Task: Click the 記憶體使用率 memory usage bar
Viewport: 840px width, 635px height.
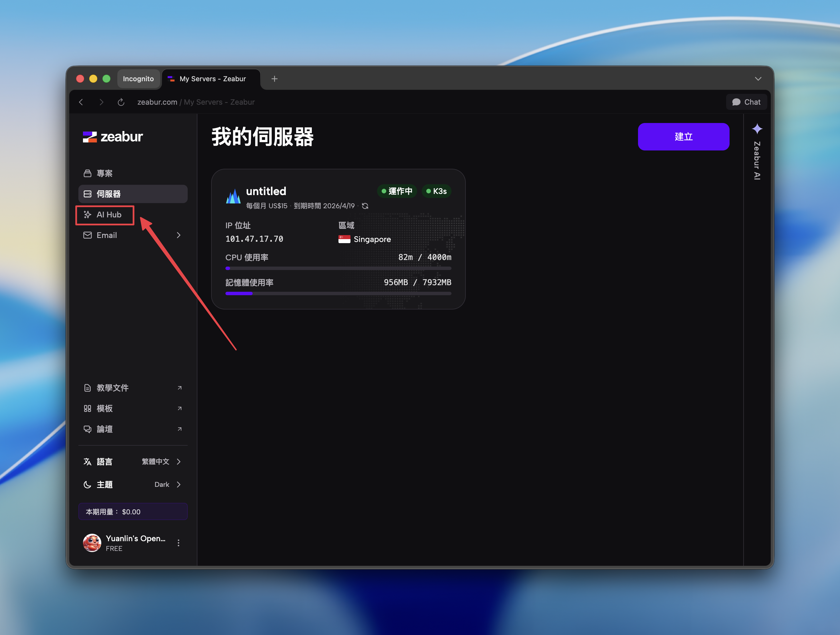Action: point(338,293)
